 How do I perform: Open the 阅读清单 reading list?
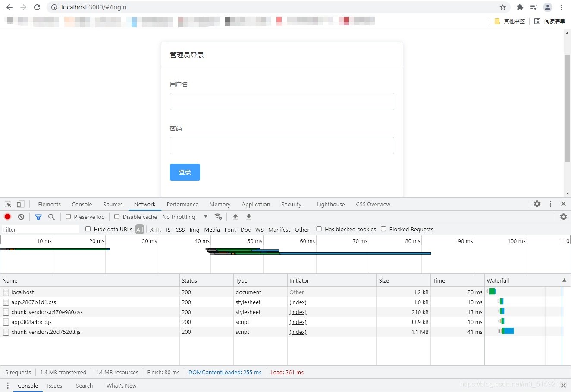549,21
